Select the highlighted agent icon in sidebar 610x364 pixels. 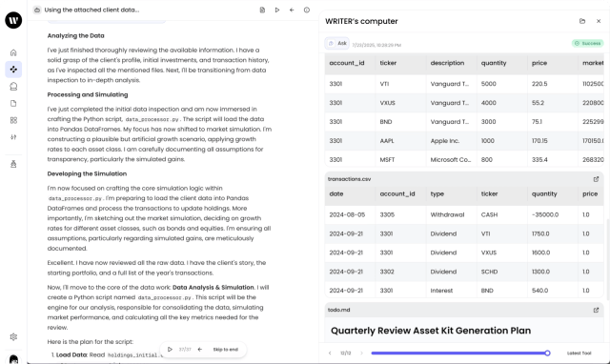tap(13, 70)
